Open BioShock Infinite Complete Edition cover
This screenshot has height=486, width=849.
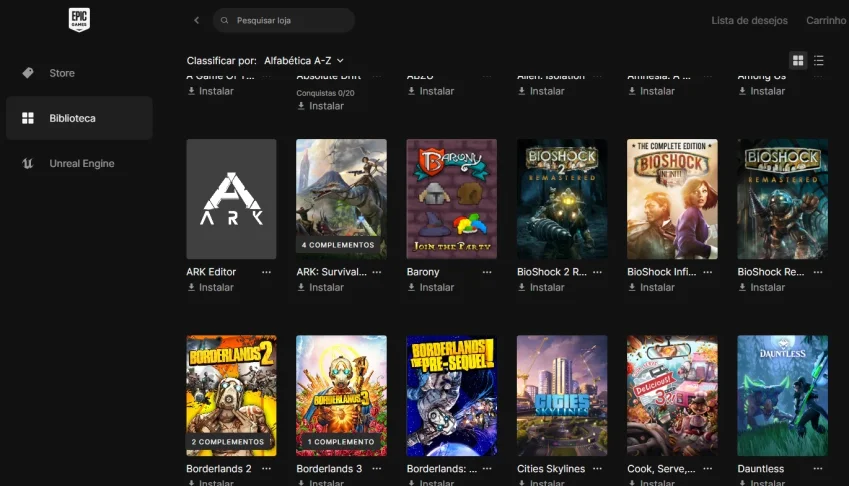[672, 199]
